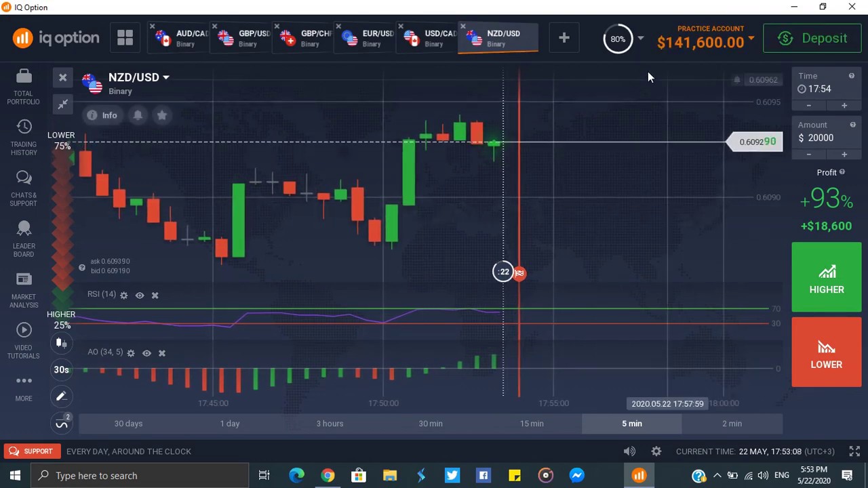Open the asset Info button
Image resolution: width=868 pixels, height=488 pixels.
pyautogui.click(x=102, y=115)
